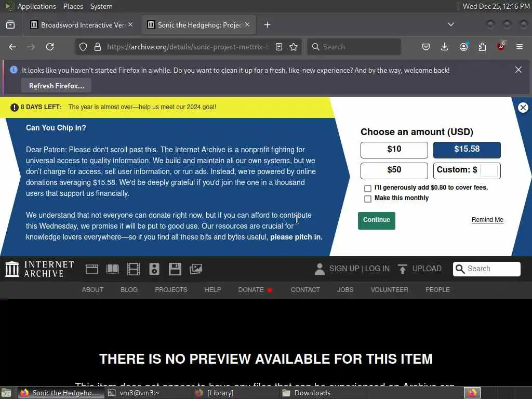Image resolution: width=532 pixels, height=399 pixels.
Task: Open the Software floppy-disk icon
Action: tap(175, 269)
